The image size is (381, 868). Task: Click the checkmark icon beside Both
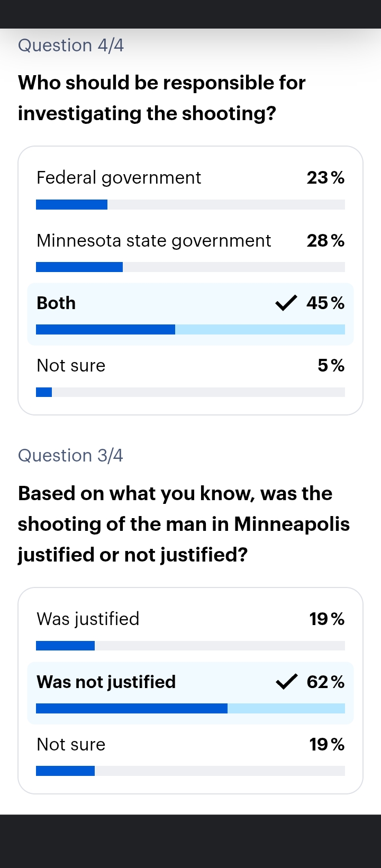point(286,303)
